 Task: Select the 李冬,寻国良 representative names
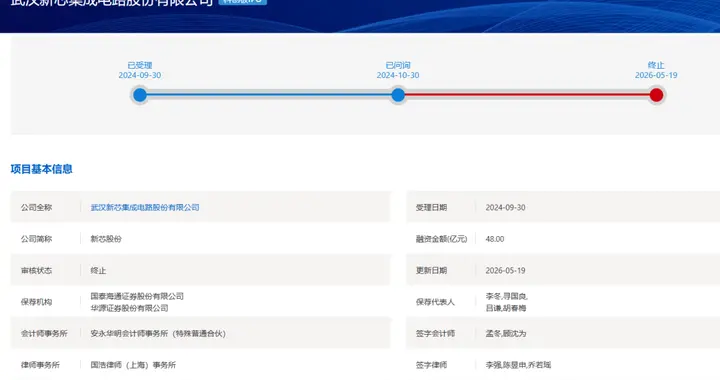point(506,296)
